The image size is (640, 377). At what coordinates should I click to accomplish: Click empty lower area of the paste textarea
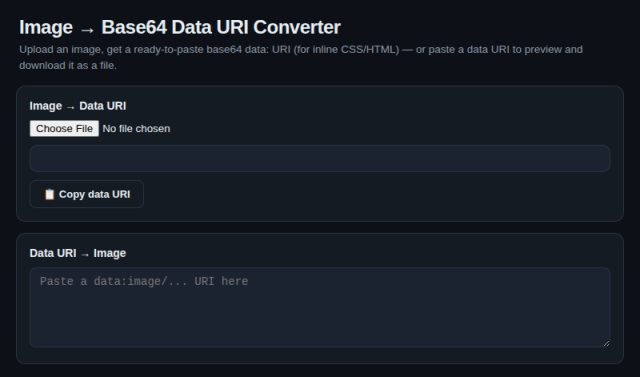[x=320, y=322]
